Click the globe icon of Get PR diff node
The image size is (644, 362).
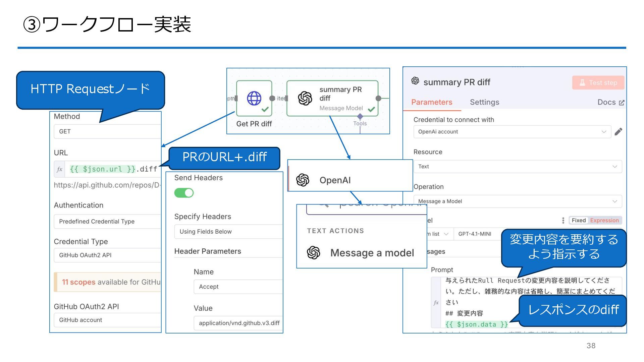pyautogui.click(x=254, y=99)
